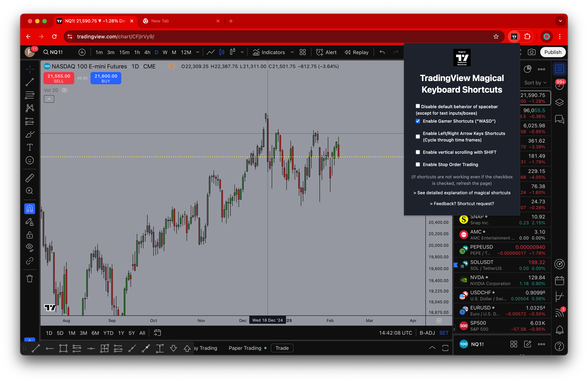Toggle stay in drawing mode
Image resolution: width=588 pixels, height=382 pixels.
pyautogui.click(x=30, y=222)
